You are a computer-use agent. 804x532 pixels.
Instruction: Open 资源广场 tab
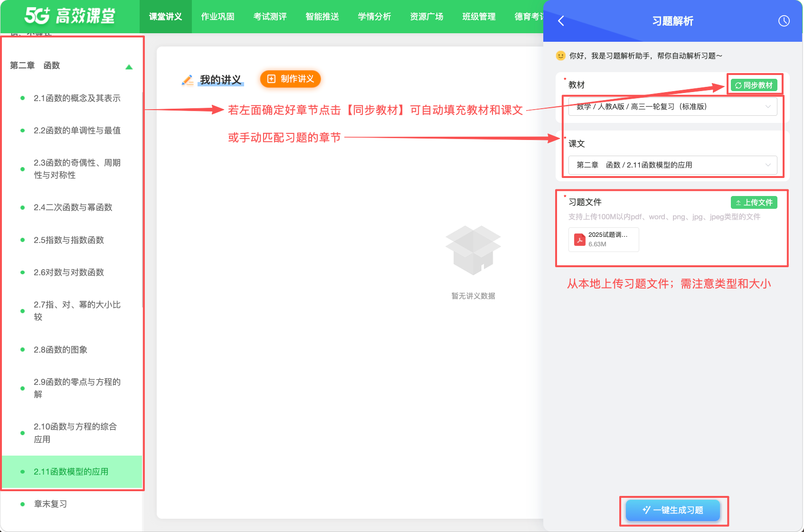pyautogui.click(x=426, y=17)
